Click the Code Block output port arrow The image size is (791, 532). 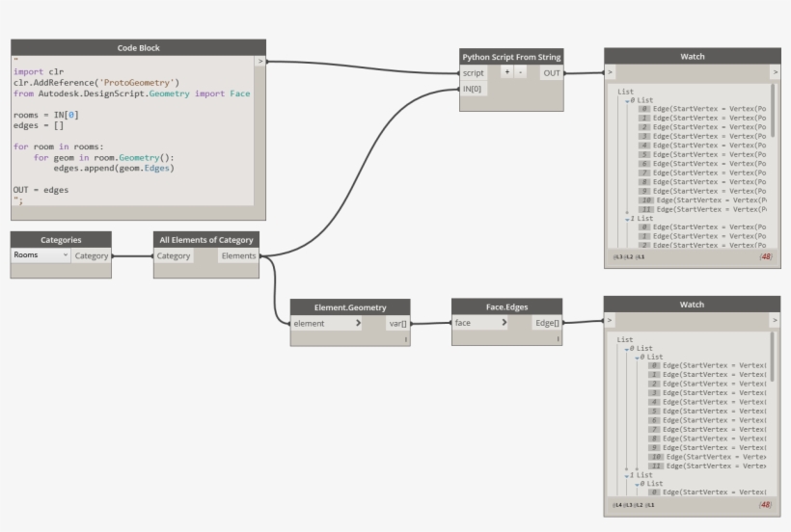point(260,61)
